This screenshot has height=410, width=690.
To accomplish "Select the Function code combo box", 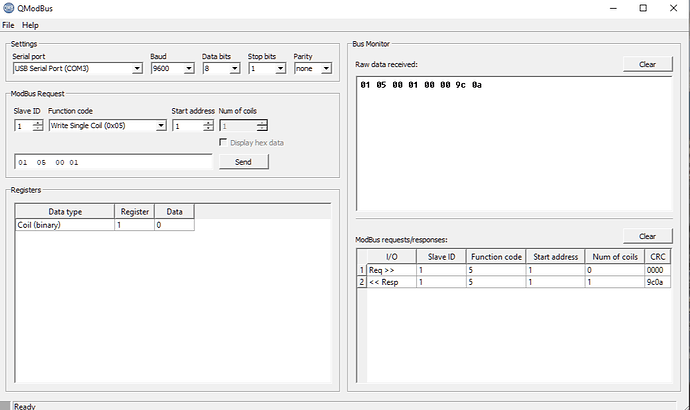I will (x=107, y=126).
